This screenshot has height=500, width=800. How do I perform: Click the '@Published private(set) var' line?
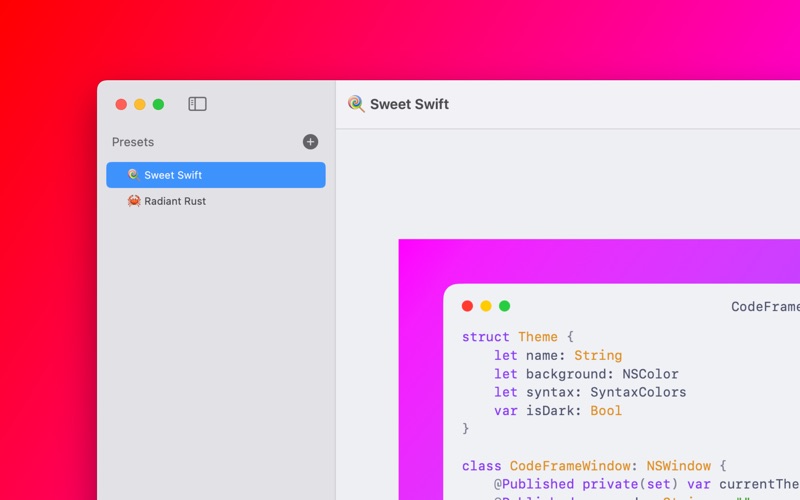646,484
